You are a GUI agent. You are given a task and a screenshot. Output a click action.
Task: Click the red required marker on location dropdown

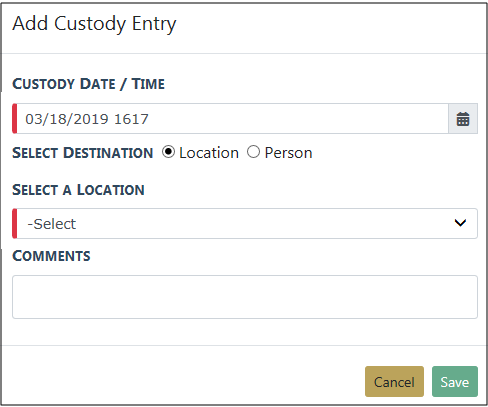(15, 224)
